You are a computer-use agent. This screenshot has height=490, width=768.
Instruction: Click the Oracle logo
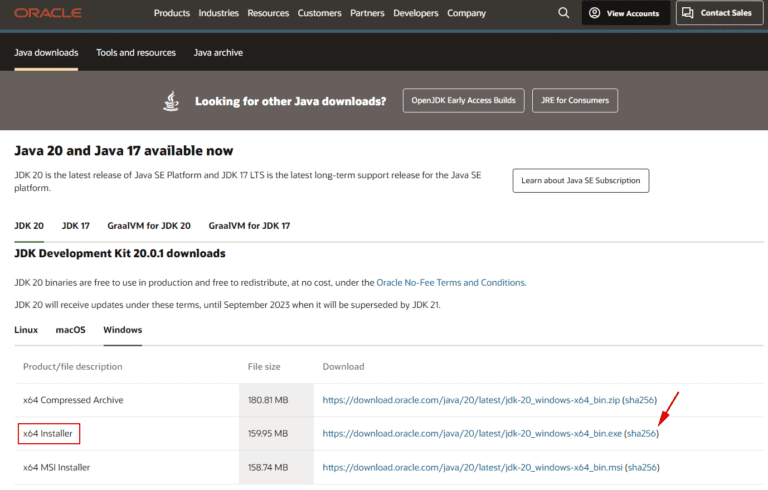(48, 13)
